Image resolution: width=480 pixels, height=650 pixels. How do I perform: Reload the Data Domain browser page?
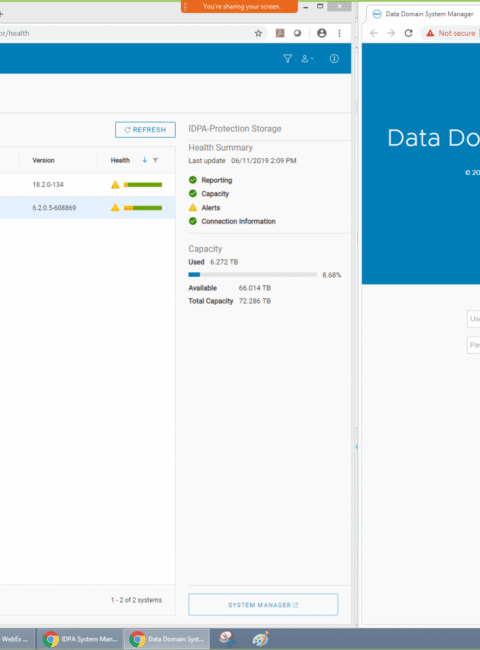point(408,33)
